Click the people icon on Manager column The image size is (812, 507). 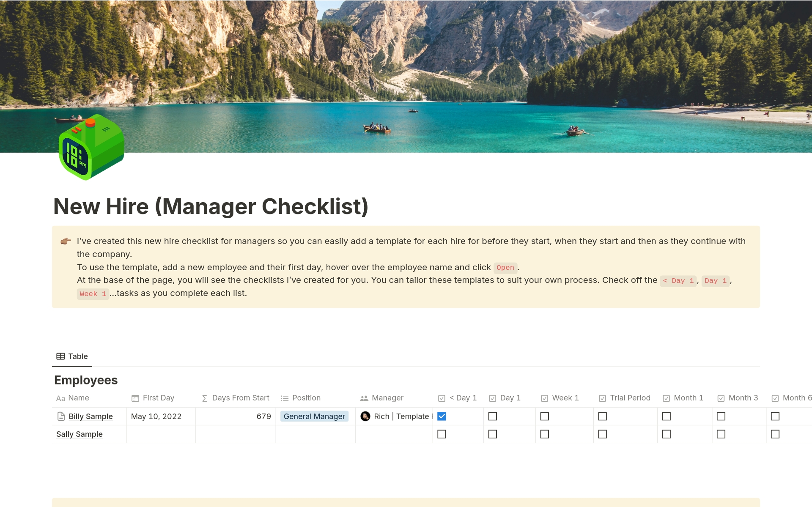364,398
